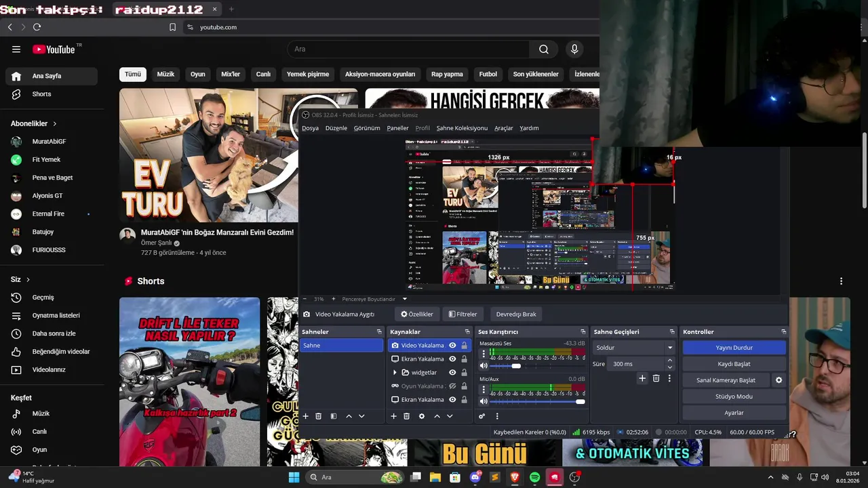Open virtual camera settings gear
This screenshot has width=868, height=488.
[778, 380]
